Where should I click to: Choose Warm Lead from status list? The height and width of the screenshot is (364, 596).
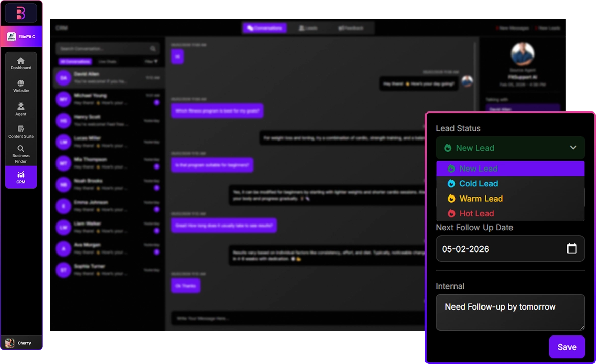[480, 199]
